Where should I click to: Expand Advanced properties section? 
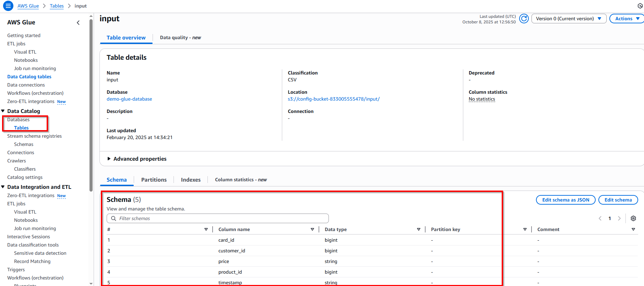point(109,159)
